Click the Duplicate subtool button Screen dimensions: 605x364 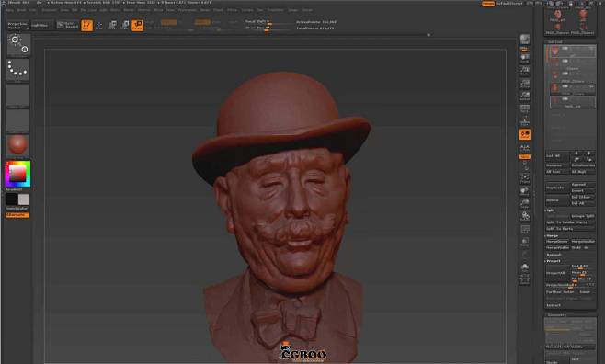coord(557,188)
